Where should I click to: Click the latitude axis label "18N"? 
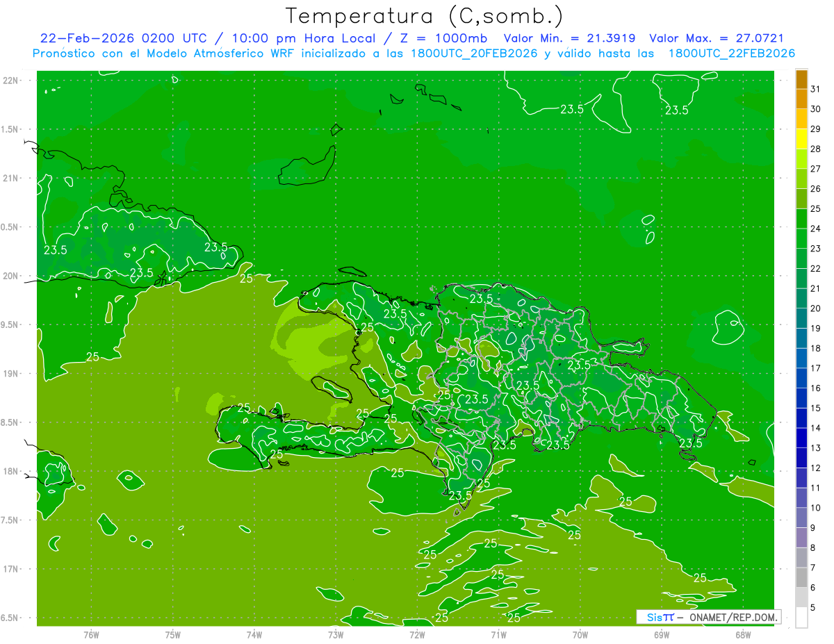10,472
